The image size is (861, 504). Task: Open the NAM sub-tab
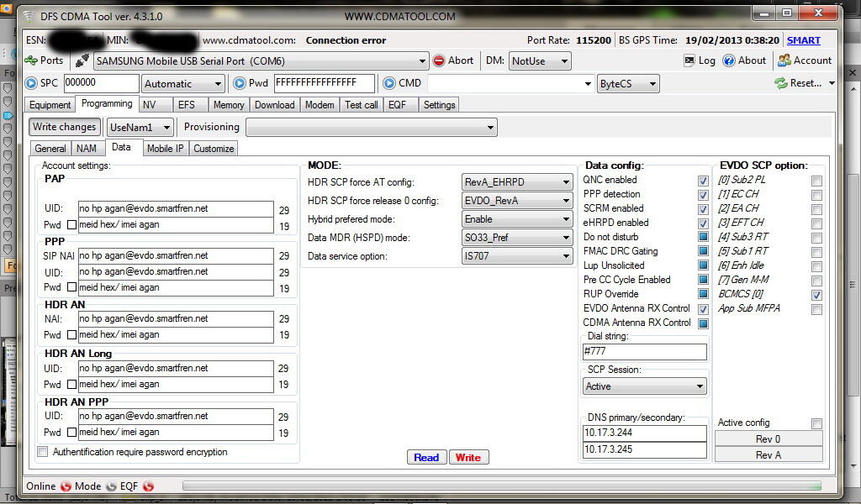click(x=87, y=149)
